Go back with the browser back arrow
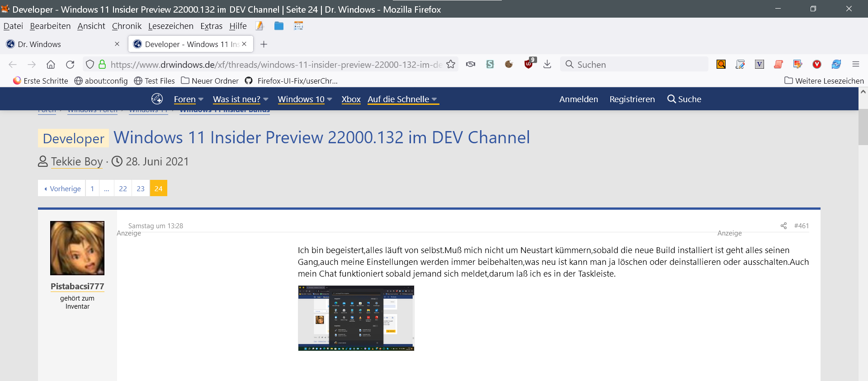The height and width of the screenshot is (381, 868). (x=13, y=65)
